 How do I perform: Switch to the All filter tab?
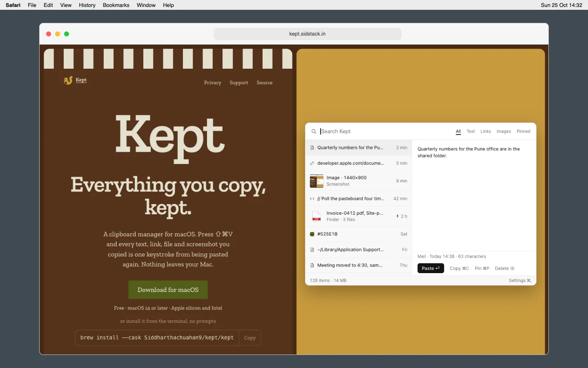coord(458,132)
